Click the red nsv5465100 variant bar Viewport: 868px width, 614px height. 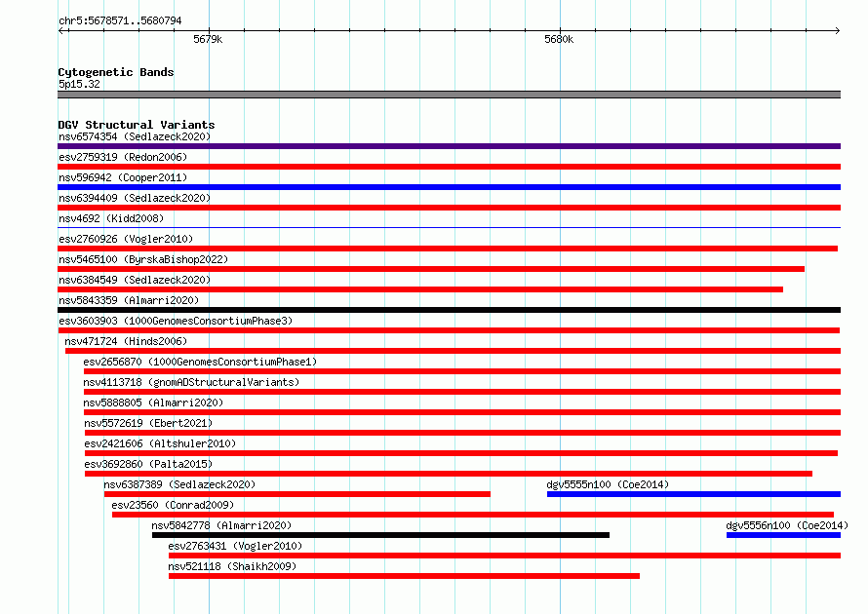click(431, 269)
